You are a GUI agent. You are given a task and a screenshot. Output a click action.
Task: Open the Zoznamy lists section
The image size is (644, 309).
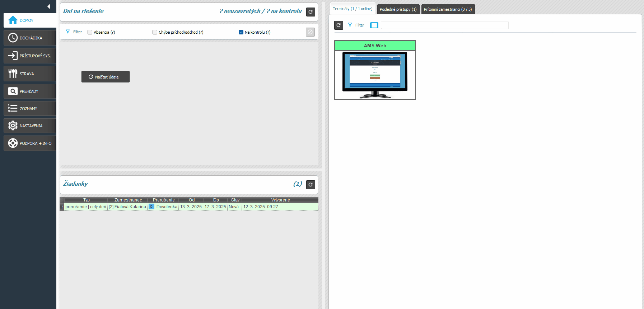30,109
